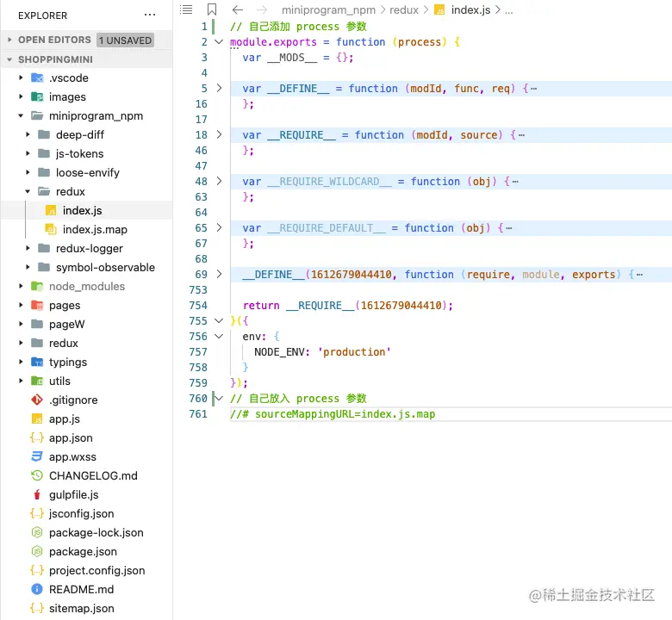Click miniprogram_npm in the breadcrumb
This screenshot has width=672, height=620.
pyautogui.click(x=328, y=9)
